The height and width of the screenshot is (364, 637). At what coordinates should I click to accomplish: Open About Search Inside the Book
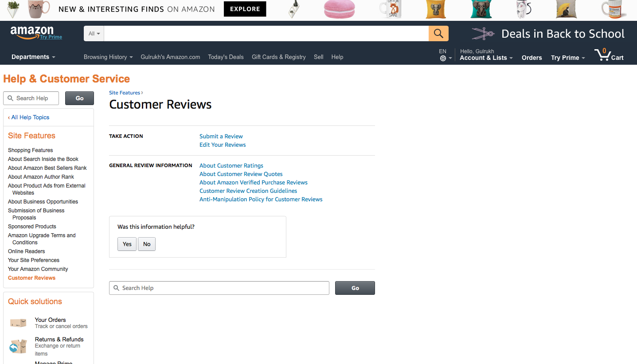pos(43,159)
